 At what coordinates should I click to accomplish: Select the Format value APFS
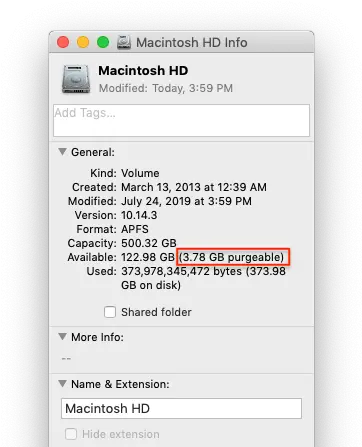tap(135, 229)
